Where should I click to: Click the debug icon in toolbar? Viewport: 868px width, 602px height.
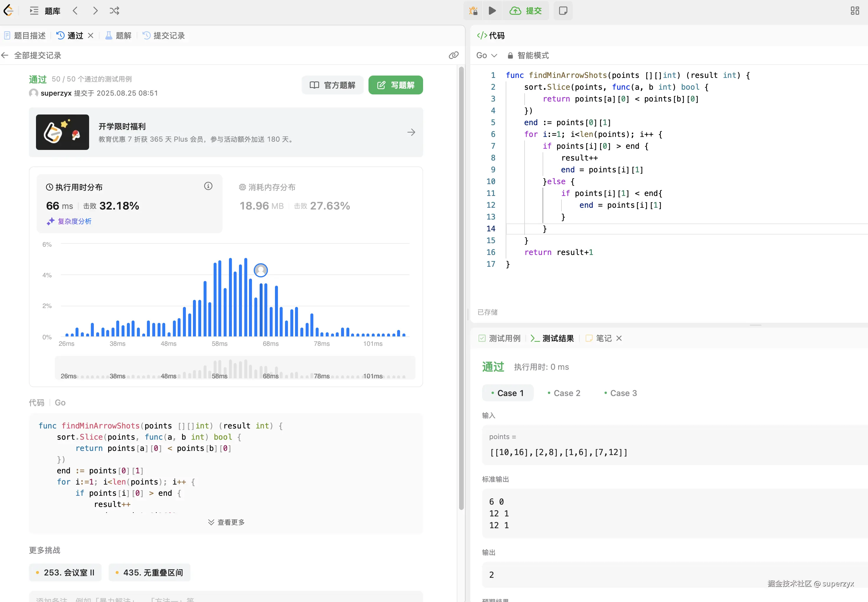(x=473, y=11)
